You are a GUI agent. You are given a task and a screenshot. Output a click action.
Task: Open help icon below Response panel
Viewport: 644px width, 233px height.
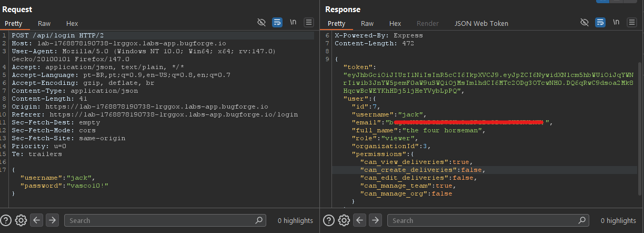329,220
